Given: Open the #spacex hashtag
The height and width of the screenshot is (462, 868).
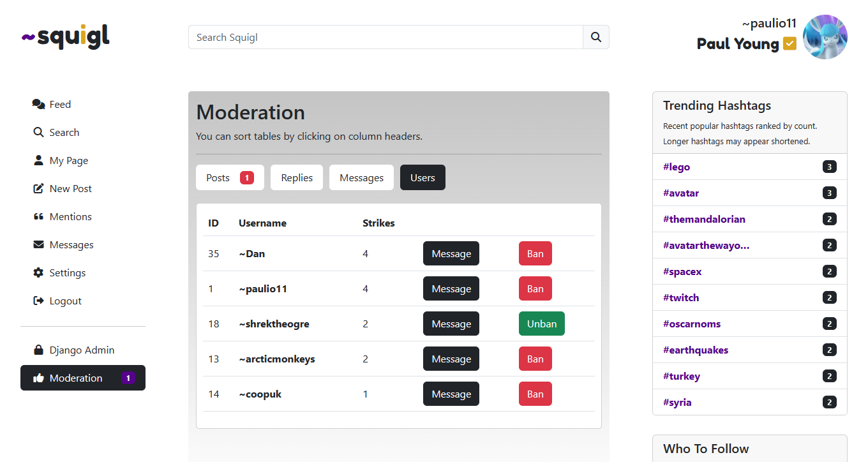Looking at the screenshot, I should 682,271.
